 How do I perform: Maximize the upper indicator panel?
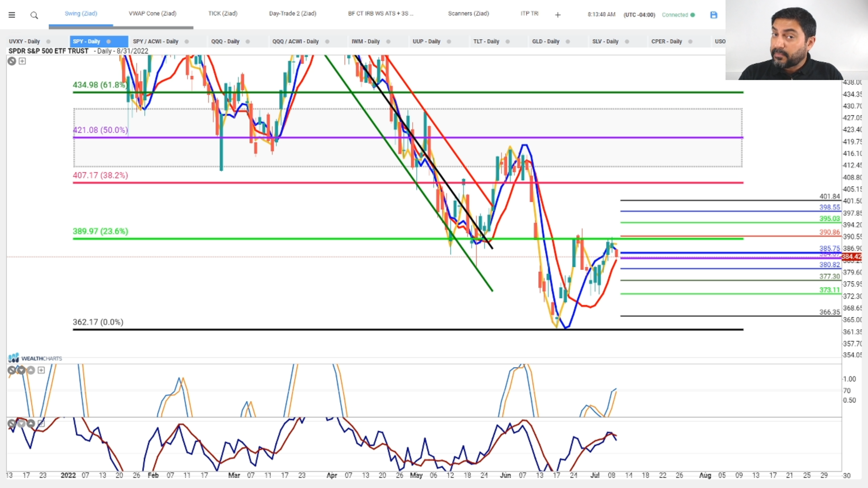tap(41, 370)
